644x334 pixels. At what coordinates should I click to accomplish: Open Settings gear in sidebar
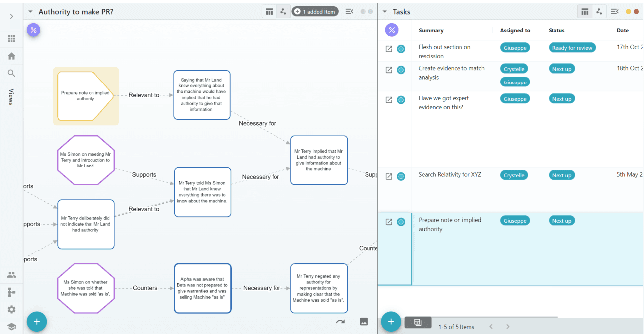[x=11, y=309]
